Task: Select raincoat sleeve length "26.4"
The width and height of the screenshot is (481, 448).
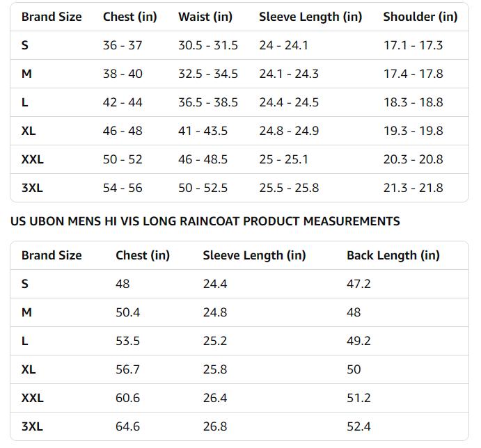Action: pos(214,398)
